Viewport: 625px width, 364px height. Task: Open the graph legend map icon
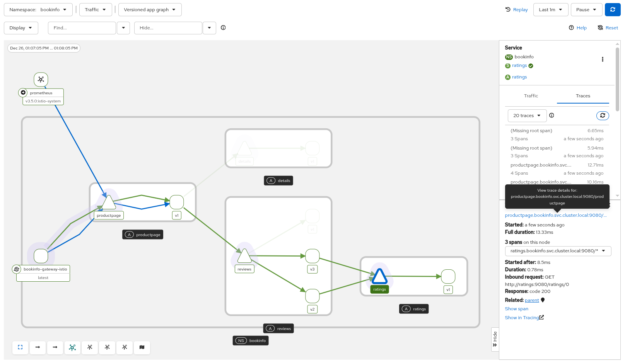142,347
